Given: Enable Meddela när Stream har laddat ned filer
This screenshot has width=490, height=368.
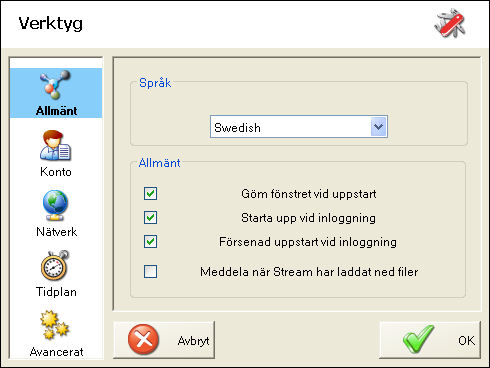Looking at the screenshot, I should (150, 272).
